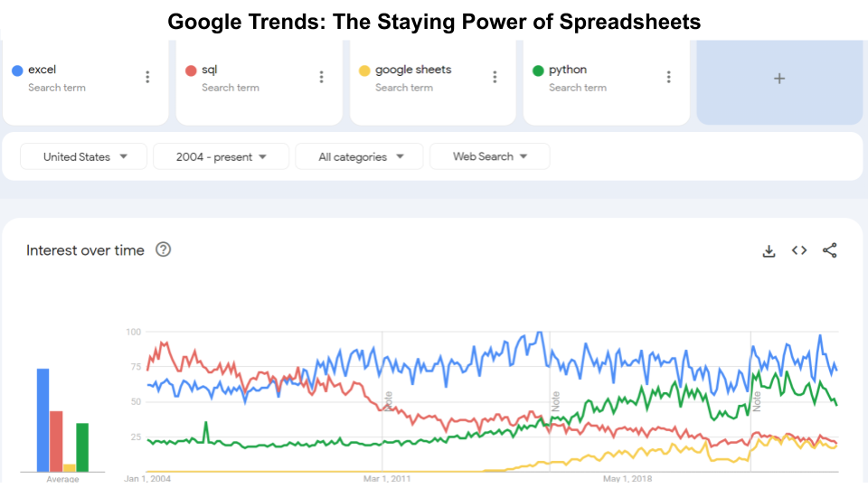Open the Web Search type dropdown
Viewport: 868px width, 488px height.
pos(490,156)
